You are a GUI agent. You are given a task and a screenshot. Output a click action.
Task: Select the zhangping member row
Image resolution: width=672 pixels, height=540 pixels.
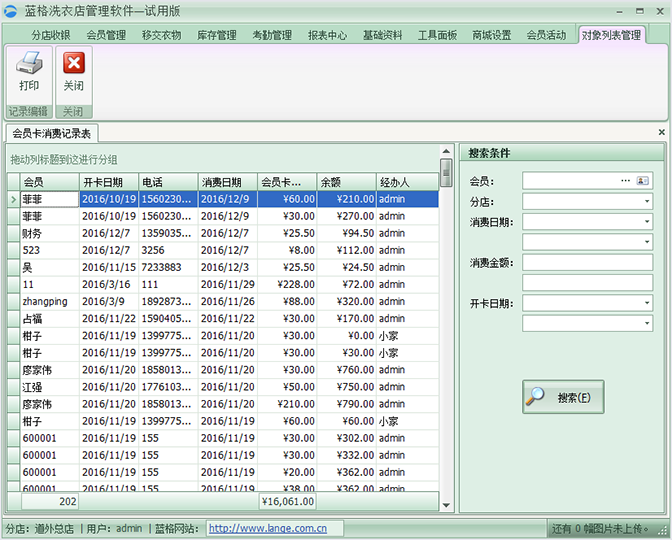pos(49,301)
